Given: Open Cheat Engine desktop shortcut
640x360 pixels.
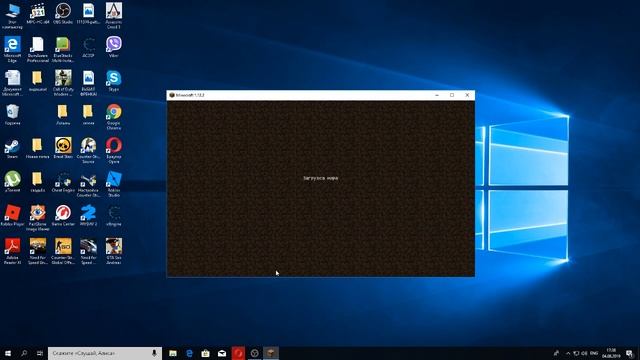Looking at the screenshot, I should [x=63, y=182].
